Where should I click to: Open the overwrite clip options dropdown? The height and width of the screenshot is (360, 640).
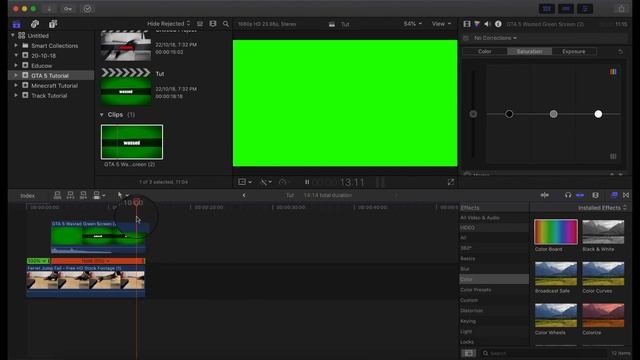(x=99, y=195)
